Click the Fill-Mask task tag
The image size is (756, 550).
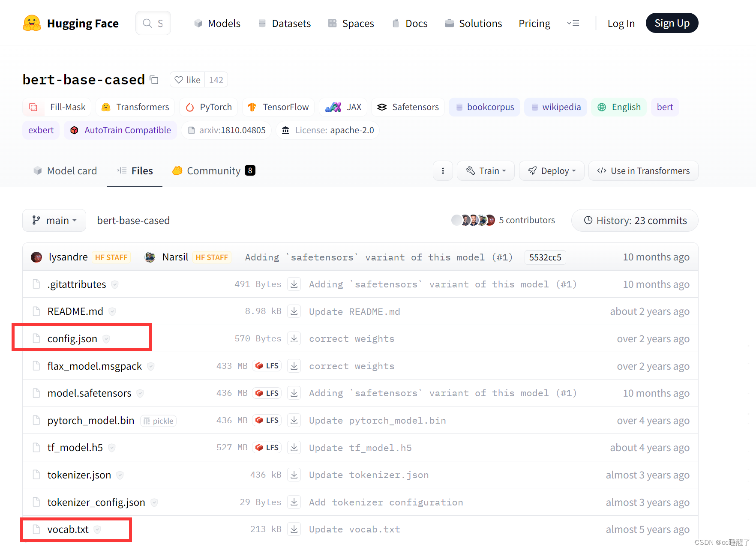[x=57, y=107]
